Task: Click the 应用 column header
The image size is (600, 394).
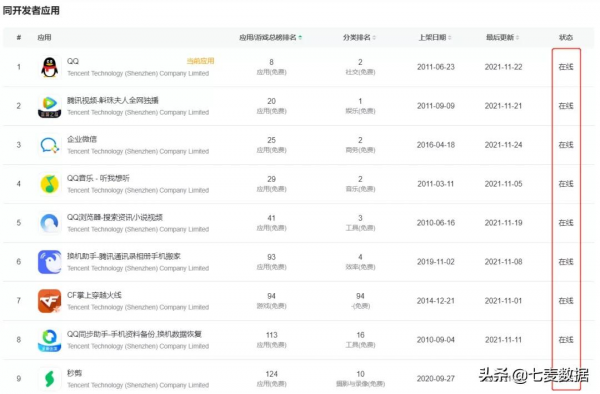Action: 44,37
